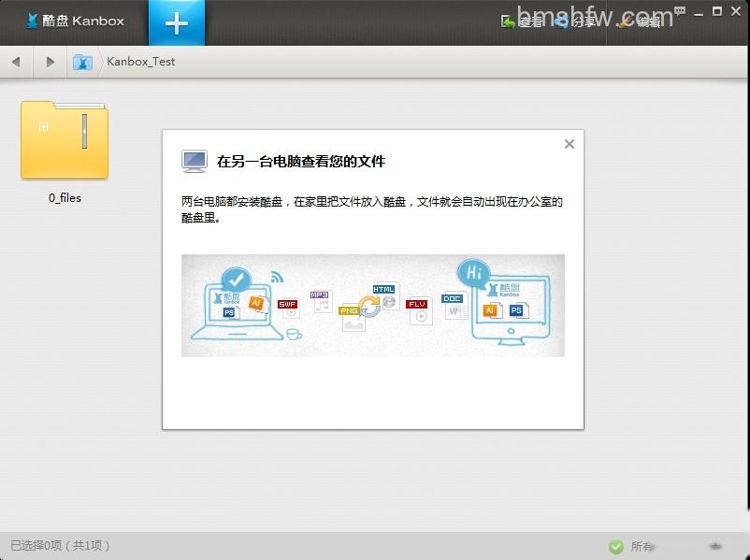Click the Kanbox root folder icon in breadcrumb
750x560 pixels.
(x=82, y=62)
